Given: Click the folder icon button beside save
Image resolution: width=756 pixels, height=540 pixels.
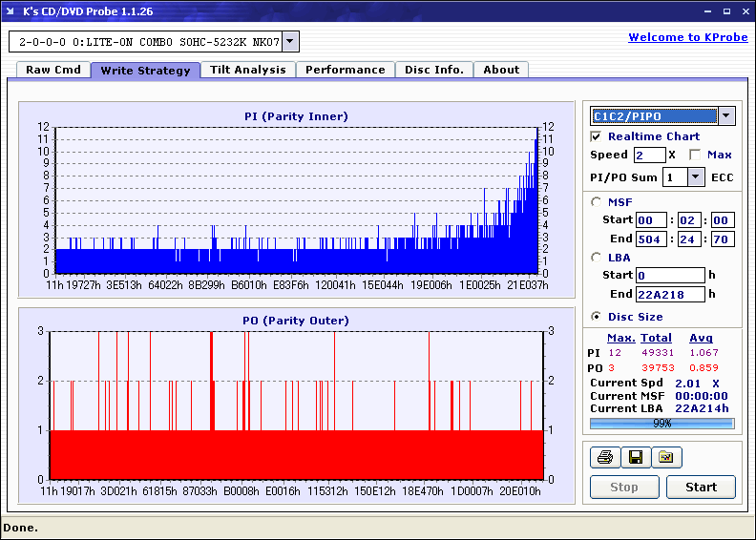Looking at the screenshot, I should [x=666, y=458].
